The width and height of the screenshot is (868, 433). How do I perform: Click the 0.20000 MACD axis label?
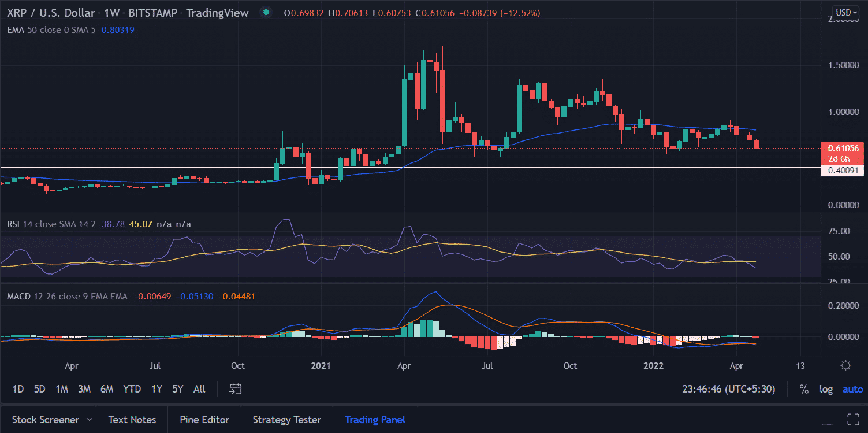(x=843, y=306)
